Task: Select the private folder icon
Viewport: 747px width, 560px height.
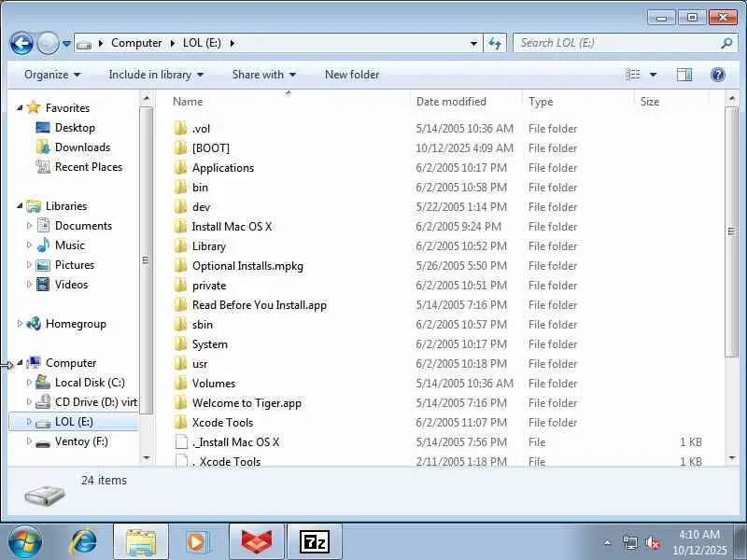Action: (180, 286)
